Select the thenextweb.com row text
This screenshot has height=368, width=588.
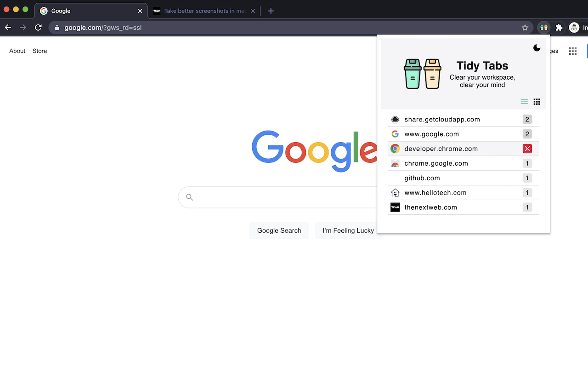point(430,207)
